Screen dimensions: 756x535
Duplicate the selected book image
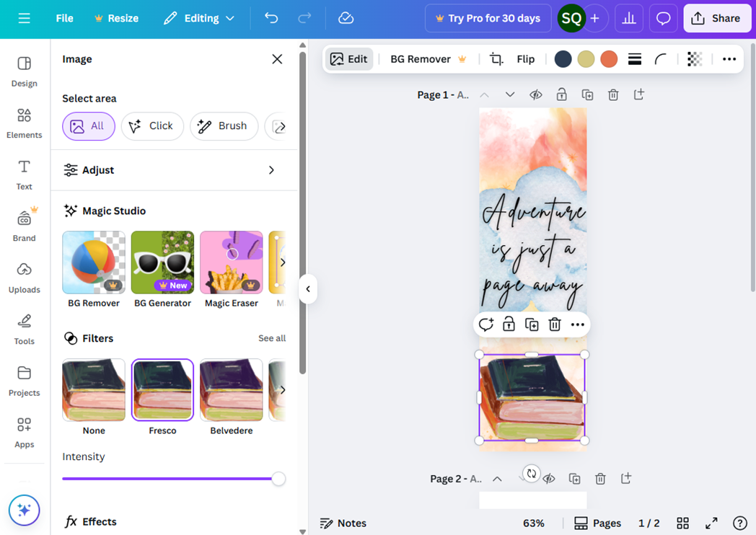tap(532, 324)
